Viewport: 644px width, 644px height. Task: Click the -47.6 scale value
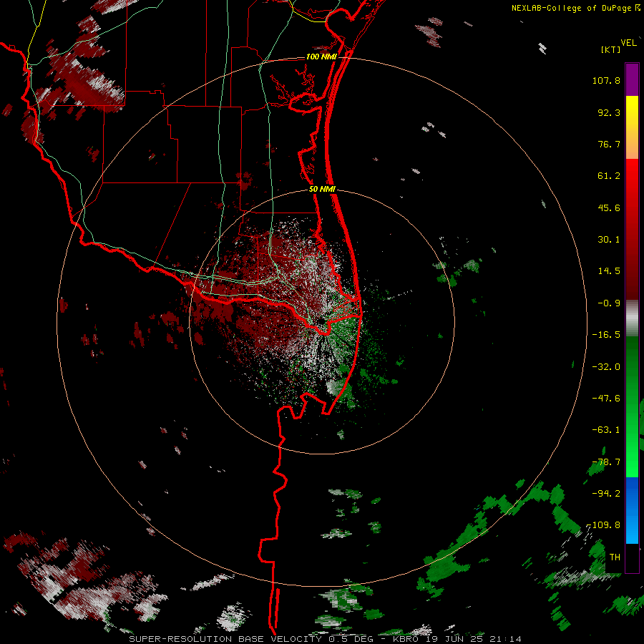tap(606, 399)
